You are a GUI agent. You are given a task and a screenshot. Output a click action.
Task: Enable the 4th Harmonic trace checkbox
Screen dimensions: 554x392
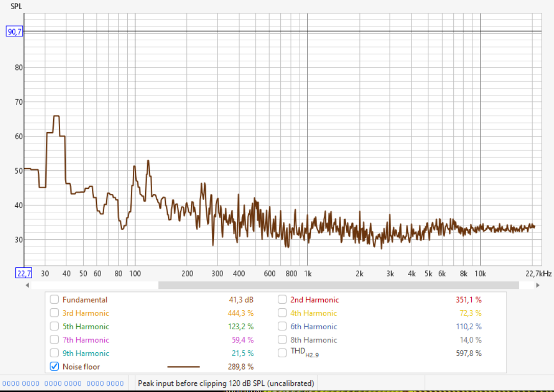pyautogui.click(x=282, y=313)
